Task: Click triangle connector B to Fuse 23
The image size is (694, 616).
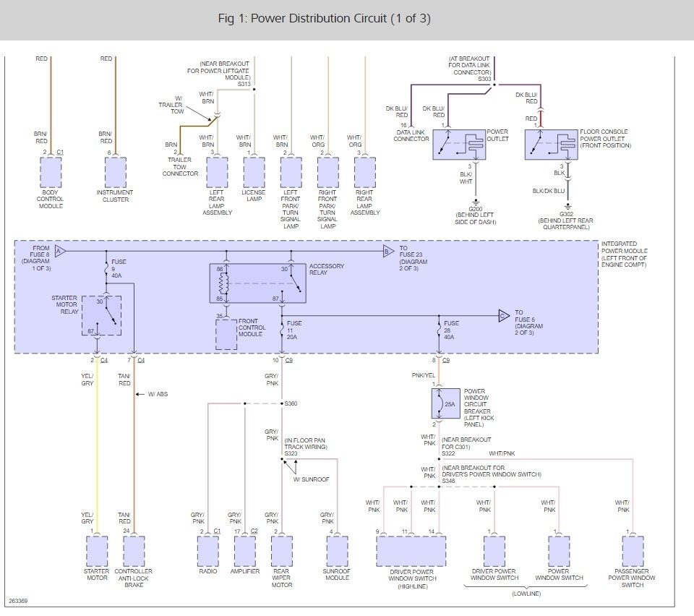Action: click(x=389, y=252)
